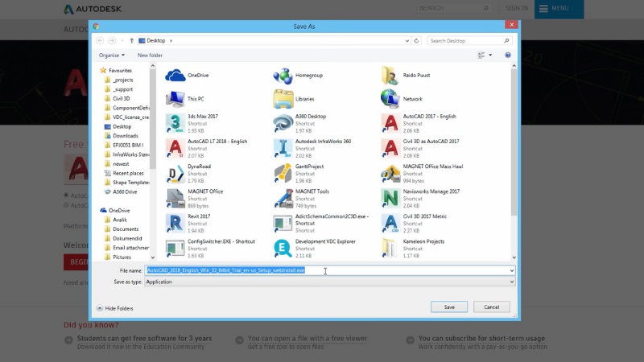The width and height of the screenshot is (644, 362).
Task: Open the Organise dropdown menu
Action: pos(111,55)
